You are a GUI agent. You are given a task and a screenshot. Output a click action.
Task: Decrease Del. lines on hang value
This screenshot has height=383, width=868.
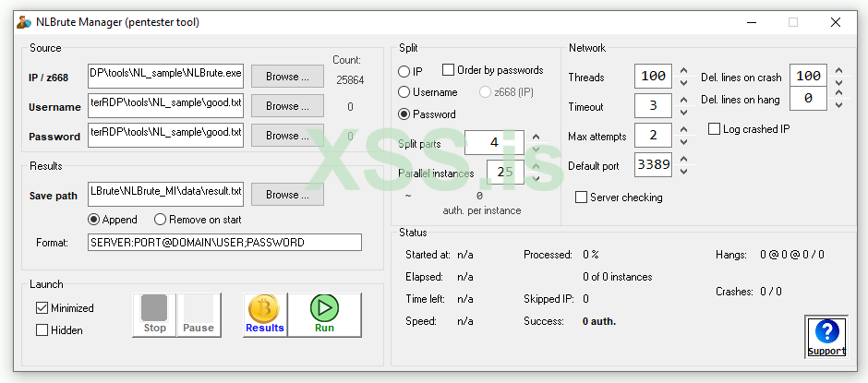click(x=839, y=104)
